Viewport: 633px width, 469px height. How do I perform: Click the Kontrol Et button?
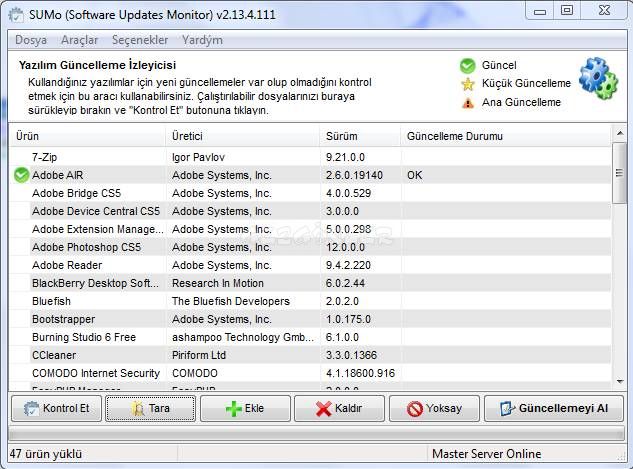pyautogui.click(x=57, y=408)
